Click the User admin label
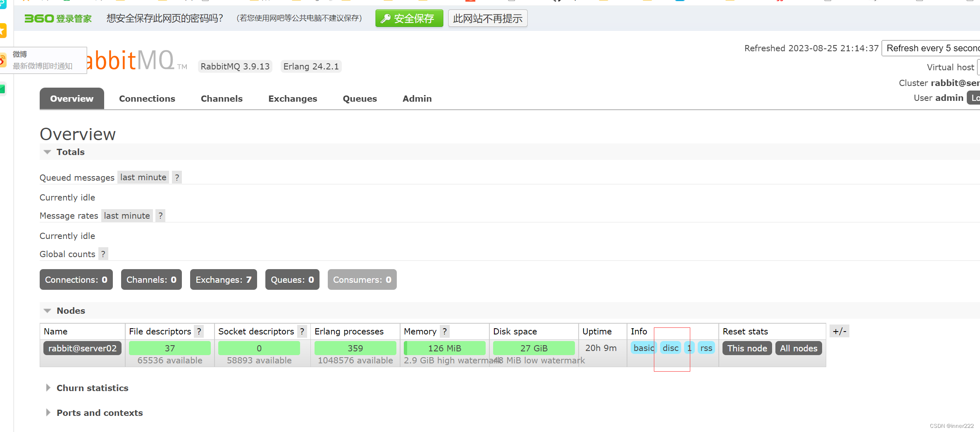 [x=938, y=98]
